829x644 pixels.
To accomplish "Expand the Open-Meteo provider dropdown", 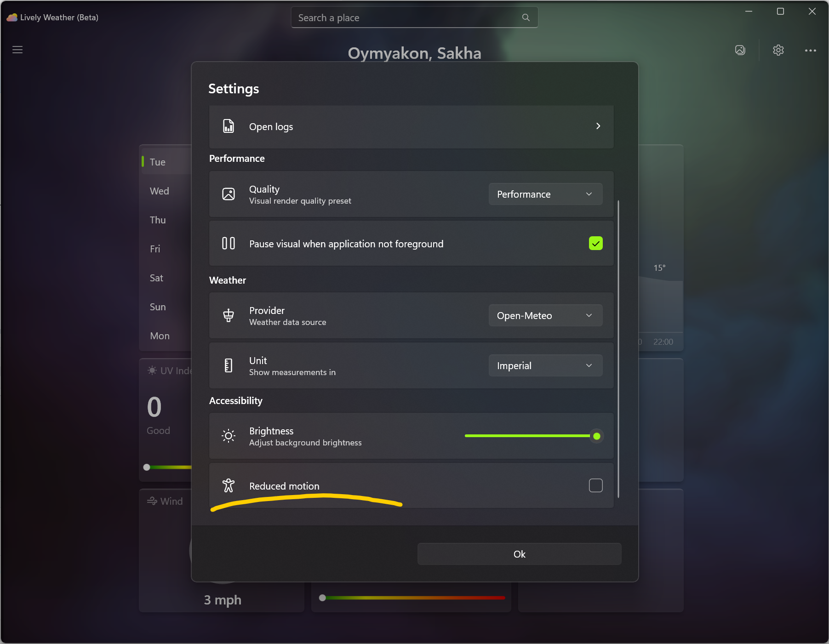I will coord(545,315).
